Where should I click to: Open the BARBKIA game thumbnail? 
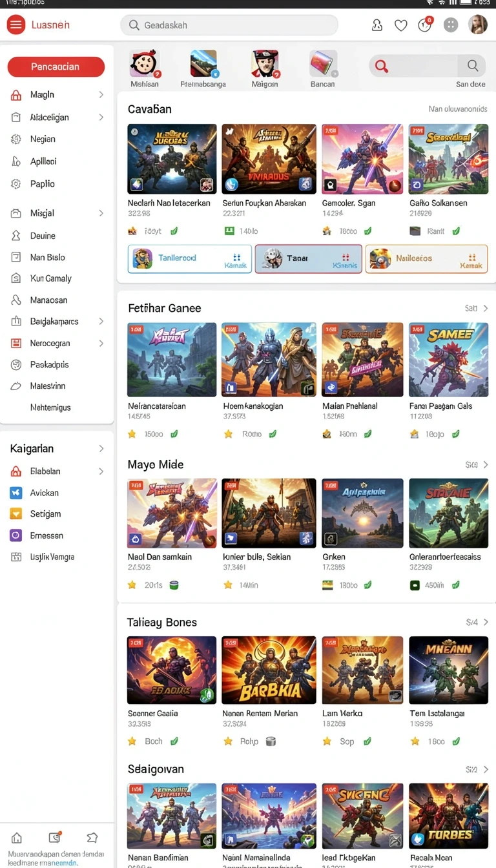point(269,670)
